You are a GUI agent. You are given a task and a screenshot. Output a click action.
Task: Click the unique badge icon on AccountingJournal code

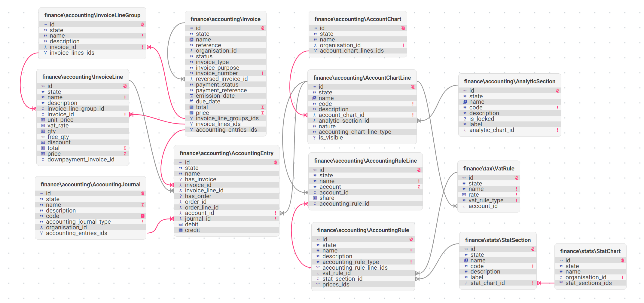143,216
